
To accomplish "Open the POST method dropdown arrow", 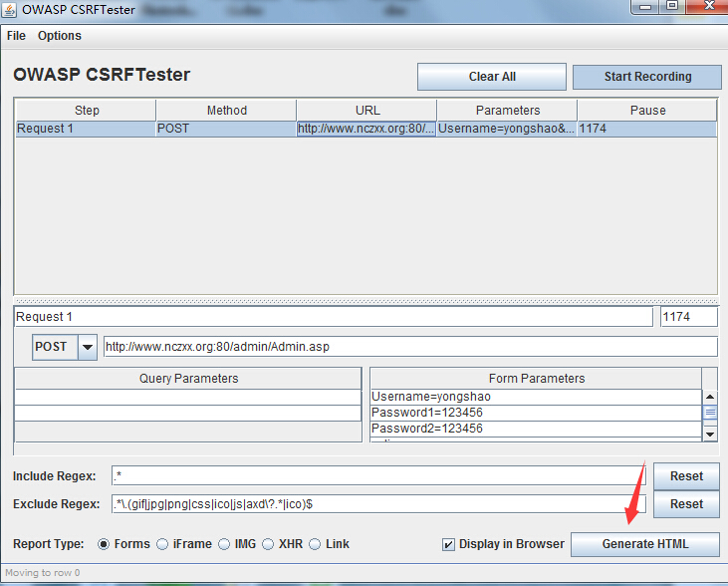I will point(88,347).
